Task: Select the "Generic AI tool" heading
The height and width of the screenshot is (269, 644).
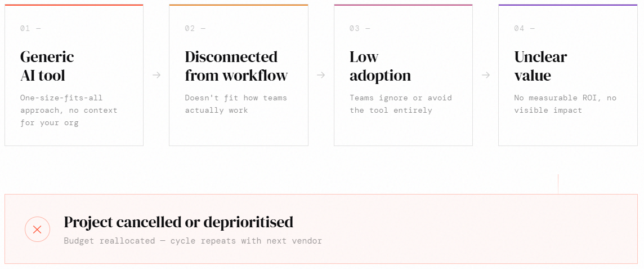Action: pyautogui.click(x=47, y=66)
